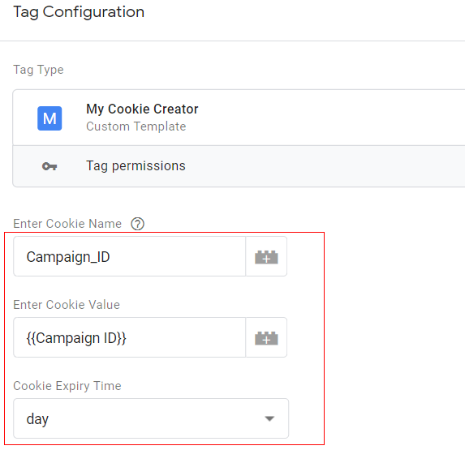The height and width of the screenshot is (450, 465).
Task: Open the Cookie Expiry Time 'day' dropdown
Action: pyautogui.click(x=151, y=419)
